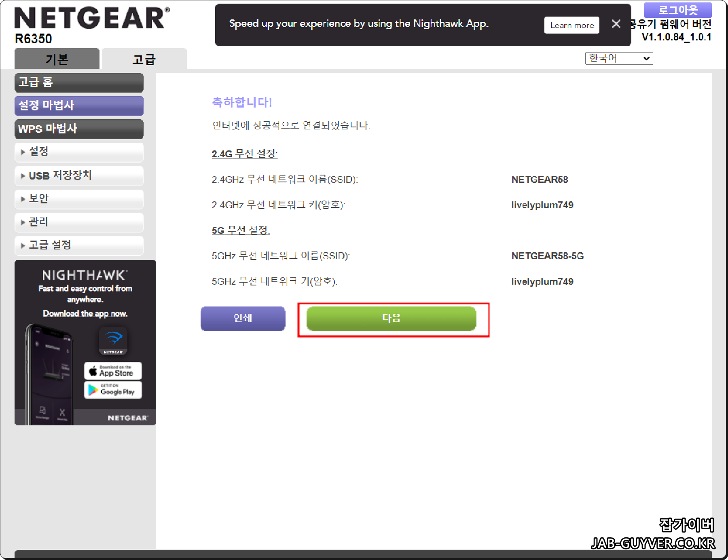Select the 설정 마법사 menu item
The image size is (728, 560).
point(79,106)
